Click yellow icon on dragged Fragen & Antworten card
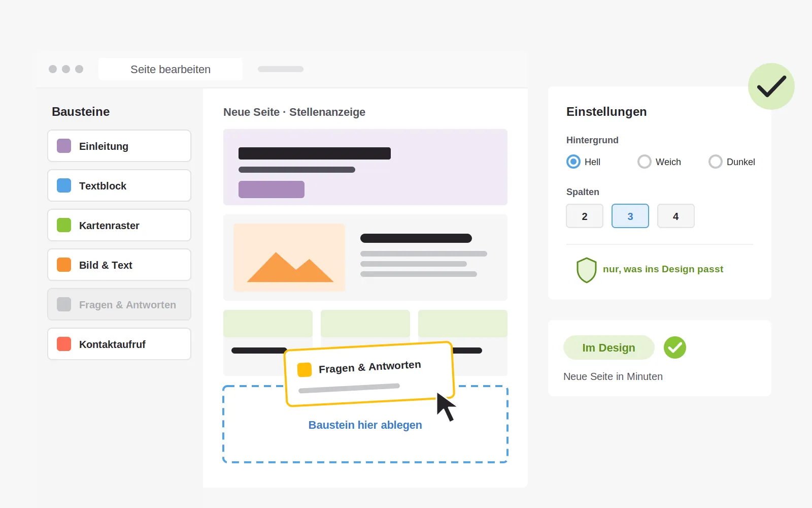The height and width of the screenshot is (508, 812). [x=304, y=369]
